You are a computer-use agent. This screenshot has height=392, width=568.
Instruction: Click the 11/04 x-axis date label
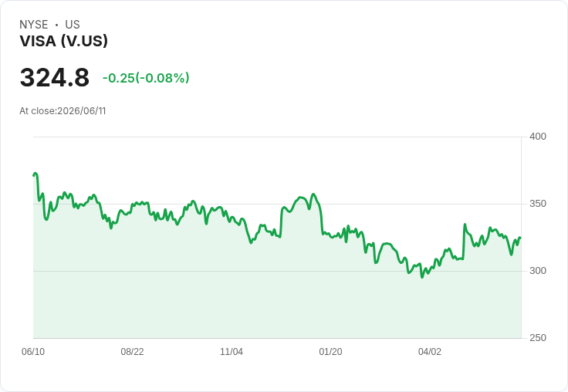(232, 352)
